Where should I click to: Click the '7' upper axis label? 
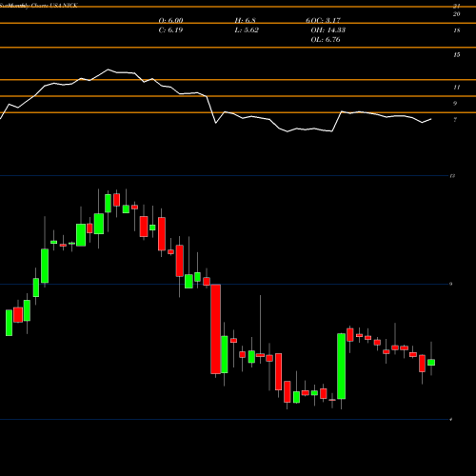click(x=455, y=120)
